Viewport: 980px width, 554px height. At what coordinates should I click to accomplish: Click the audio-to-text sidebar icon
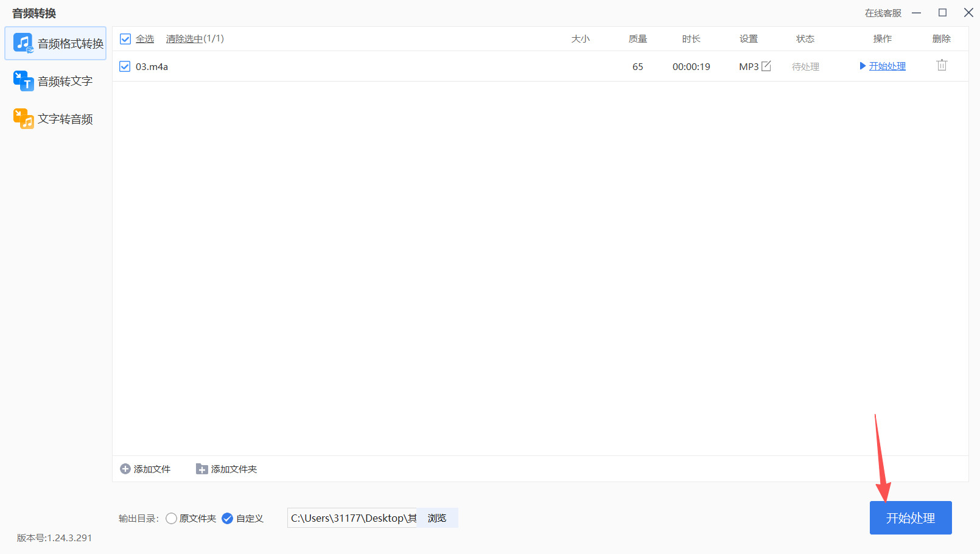pos(23,81)
